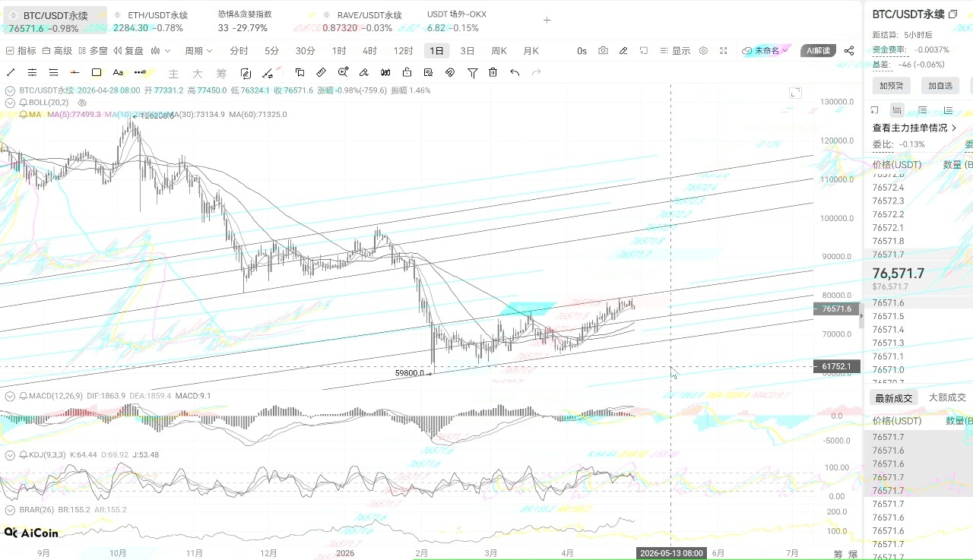Select the combined order book layout icon
The height and width of the screenshot is (560, 973).
coord(898,109)
